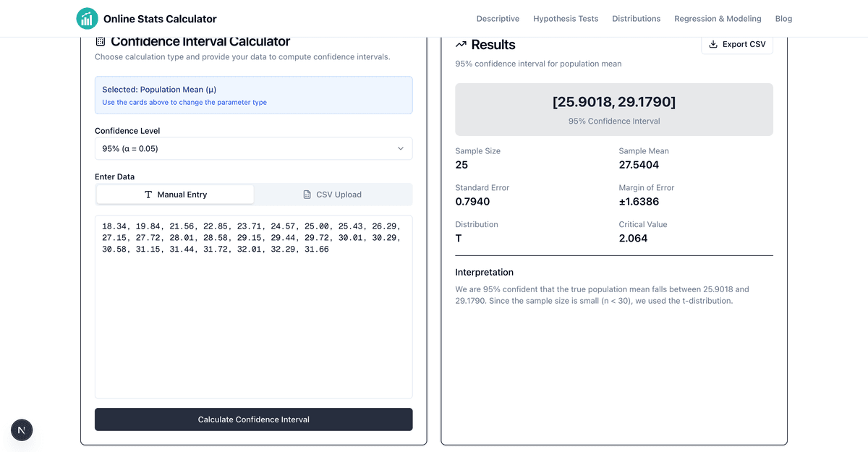The height and width of the screenshot is (452, 868).
Task: Open the Confidence Level dropdown
Action: [x=254, y=148]
